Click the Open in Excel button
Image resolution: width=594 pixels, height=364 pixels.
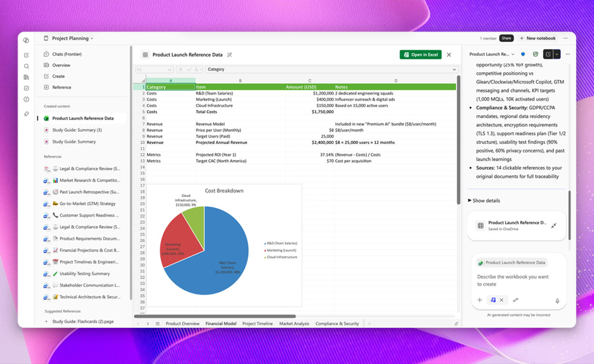click(421, 54)
